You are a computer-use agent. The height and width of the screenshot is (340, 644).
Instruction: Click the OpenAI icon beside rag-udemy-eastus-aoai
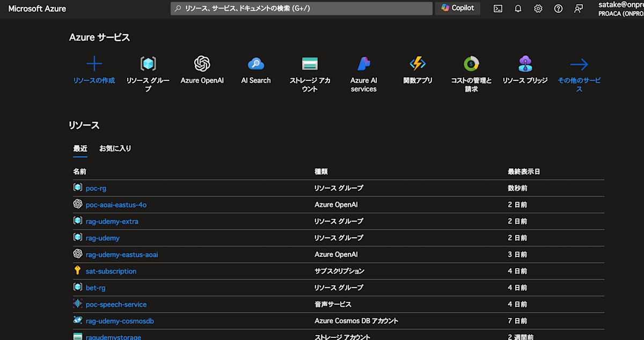78,254
